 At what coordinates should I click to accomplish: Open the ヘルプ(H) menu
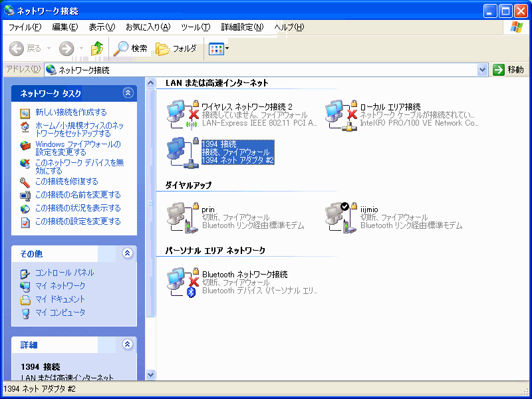click(289, 27)
